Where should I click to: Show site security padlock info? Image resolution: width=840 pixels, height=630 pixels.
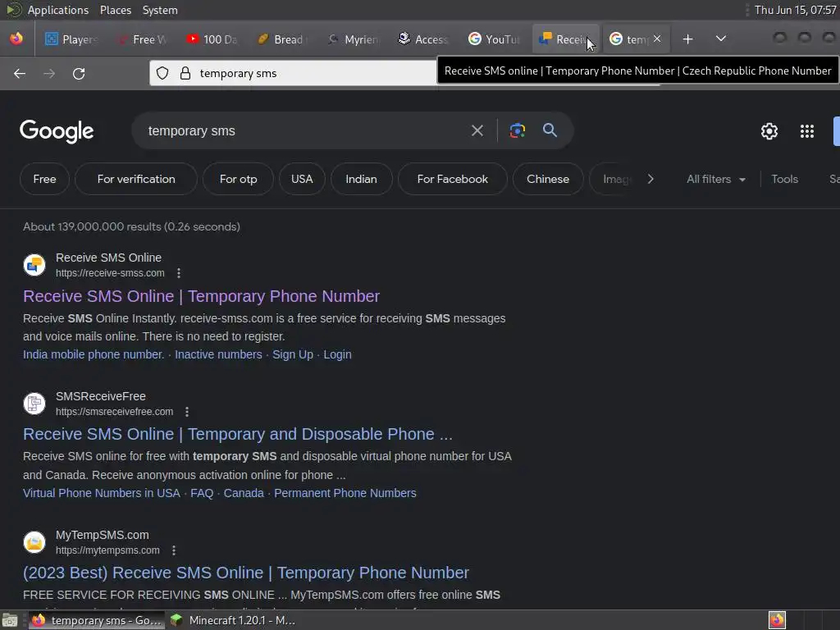pyautogui.click(x=185, y=73)
